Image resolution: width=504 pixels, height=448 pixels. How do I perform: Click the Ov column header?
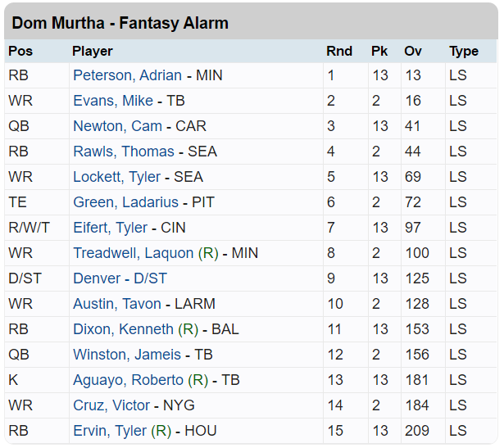[413, 51]
